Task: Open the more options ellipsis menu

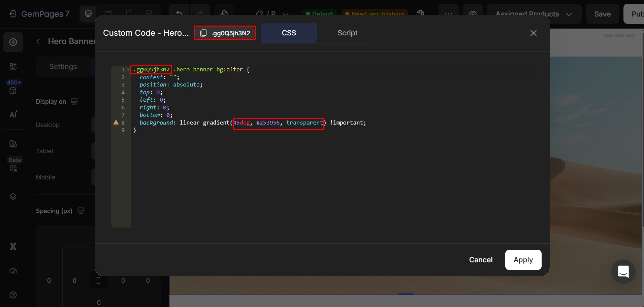Action: (449, 14)
